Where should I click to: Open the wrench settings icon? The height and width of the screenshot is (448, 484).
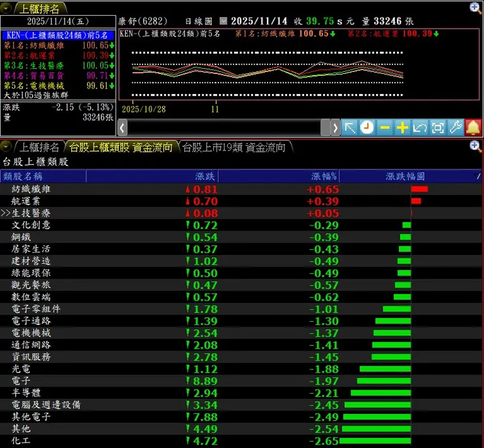(x=455, y=128)
